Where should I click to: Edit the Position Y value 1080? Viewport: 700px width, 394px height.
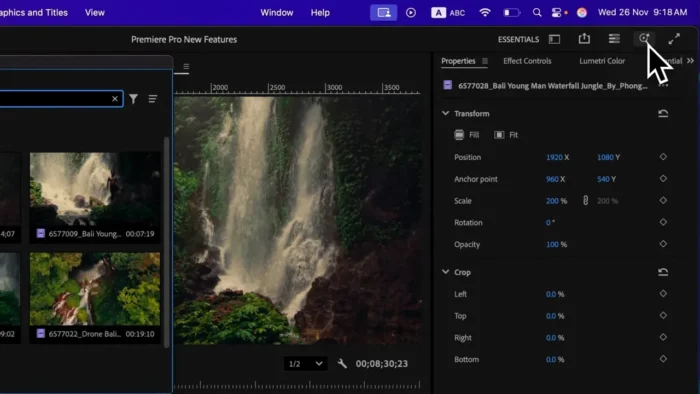click(x=605, y=157)
